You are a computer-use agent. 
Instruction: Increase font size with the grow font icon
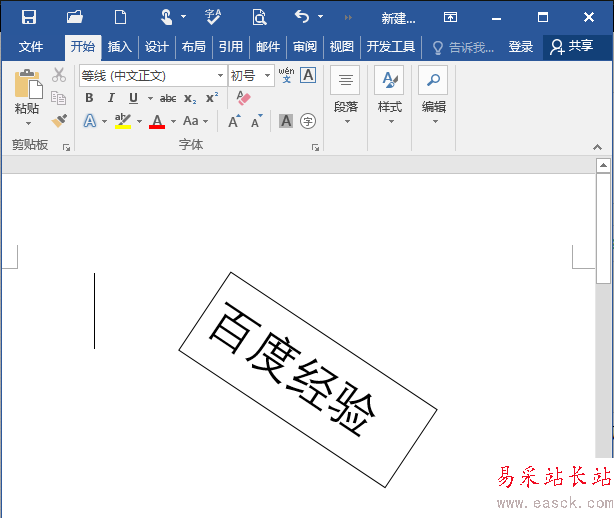pos(234,121)
